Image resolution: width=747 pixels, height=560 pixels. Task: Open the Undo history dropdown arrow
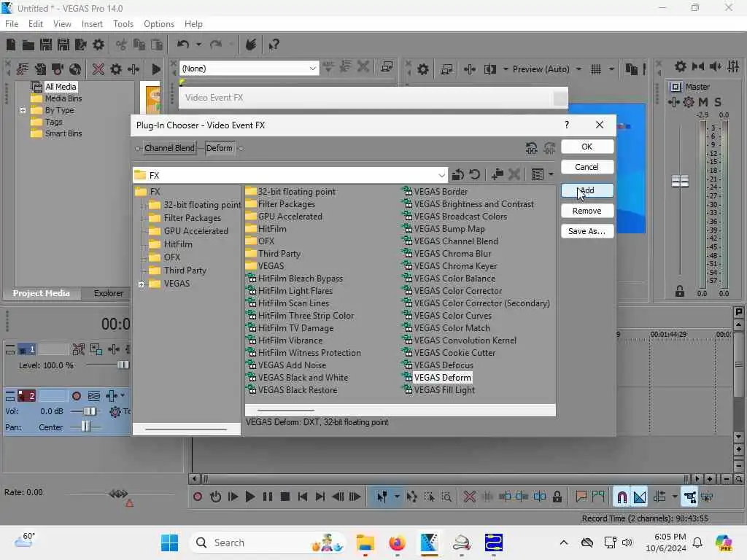coord(198,44)
